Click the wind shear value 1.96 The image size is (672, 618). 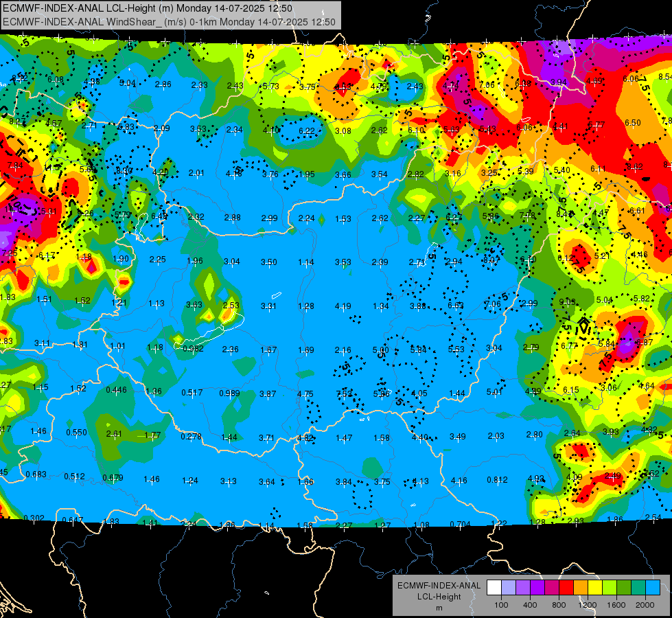[x=195, y=261]
